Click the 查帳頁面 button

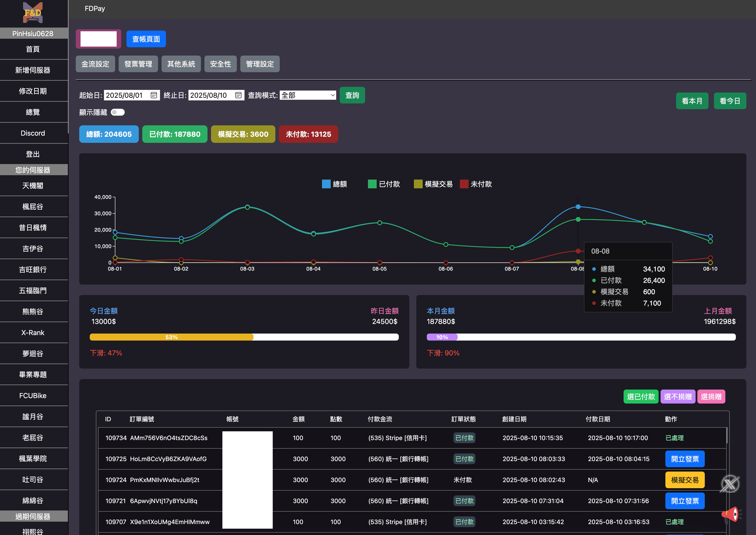point(146,39)
